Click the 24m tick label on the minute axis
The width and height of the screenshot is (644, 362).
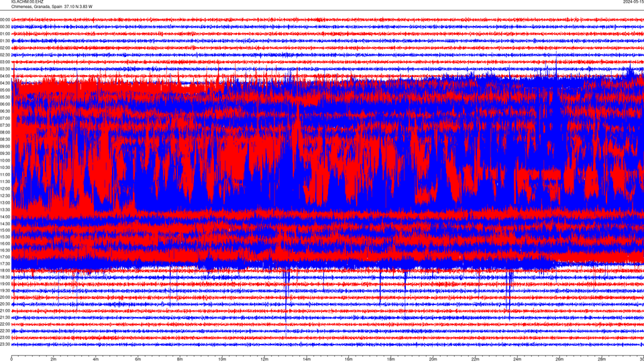click(x=517, y=359)
